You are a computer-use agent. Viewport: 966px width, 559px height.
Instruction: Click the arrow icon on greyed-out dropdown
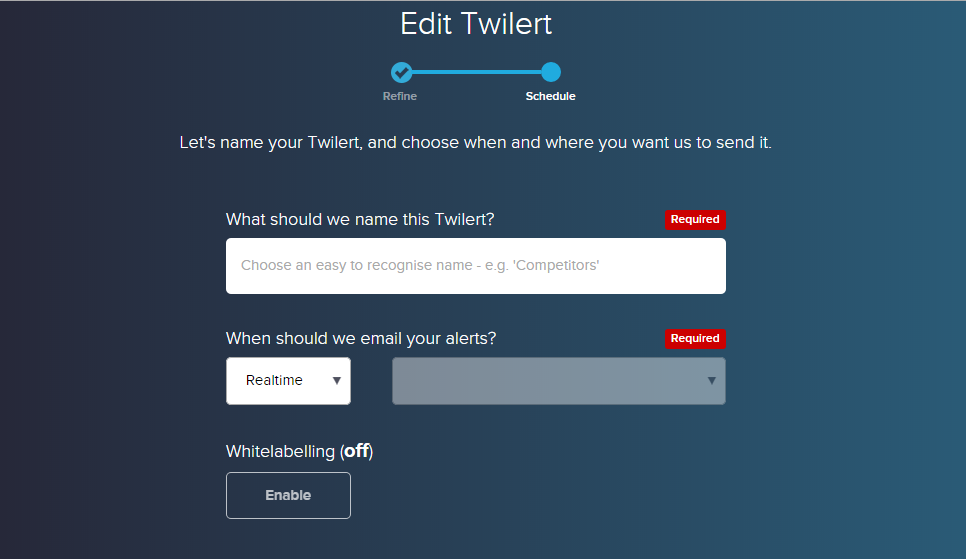tap(712, 381)
